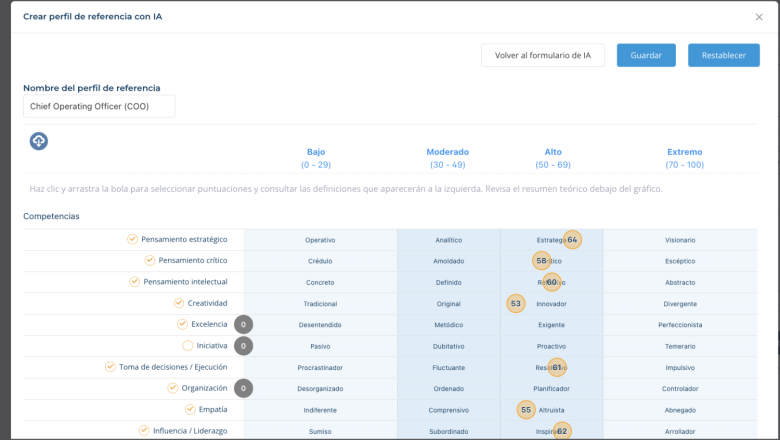Toggle the Pensamiento crítico checkbox
Screen dimensions: 780x440
[149, 260]
